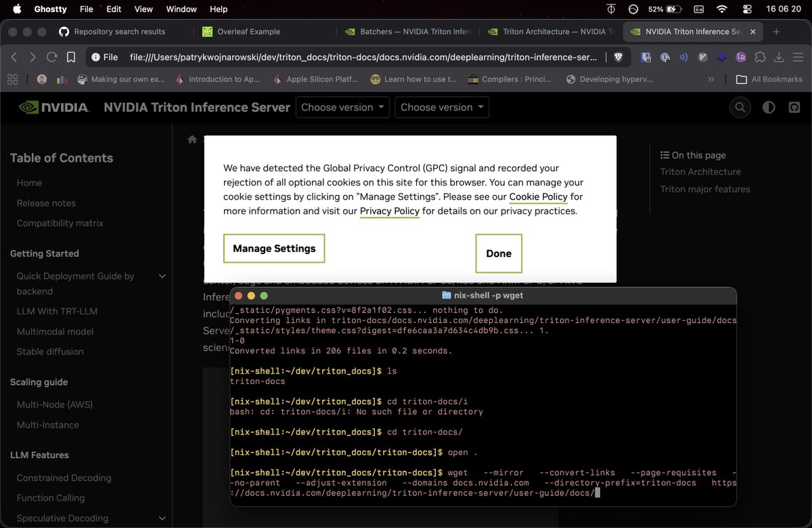Open the docs search magnifier button
This screenshot has height=528, width=812.
740,107
